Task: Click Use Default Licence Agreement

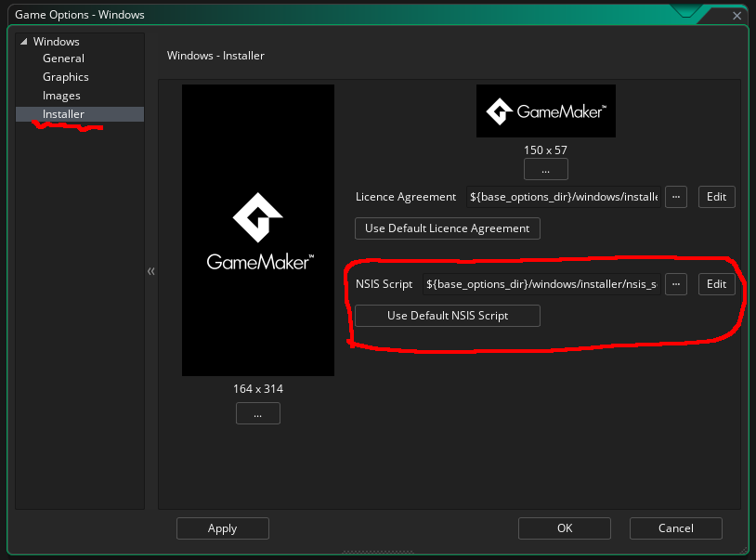Action: pos(448,228)
